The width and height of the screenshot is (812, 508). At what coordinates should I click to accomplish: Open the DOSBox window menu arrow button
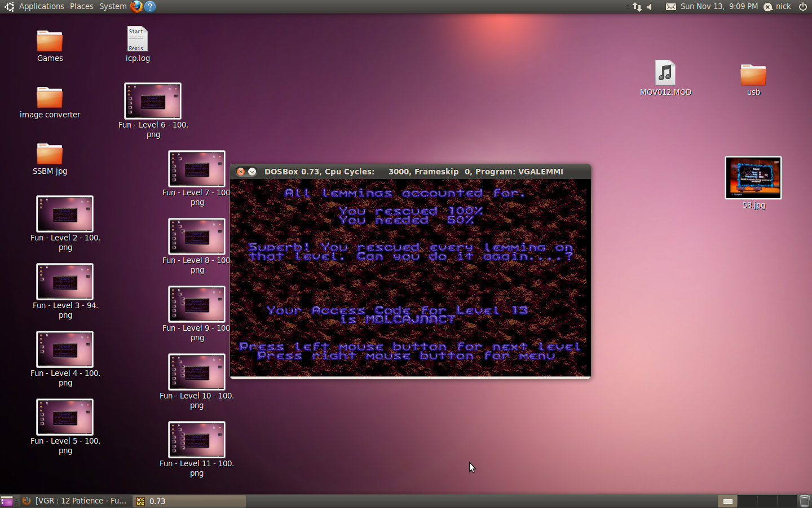(x=252, y=172)
